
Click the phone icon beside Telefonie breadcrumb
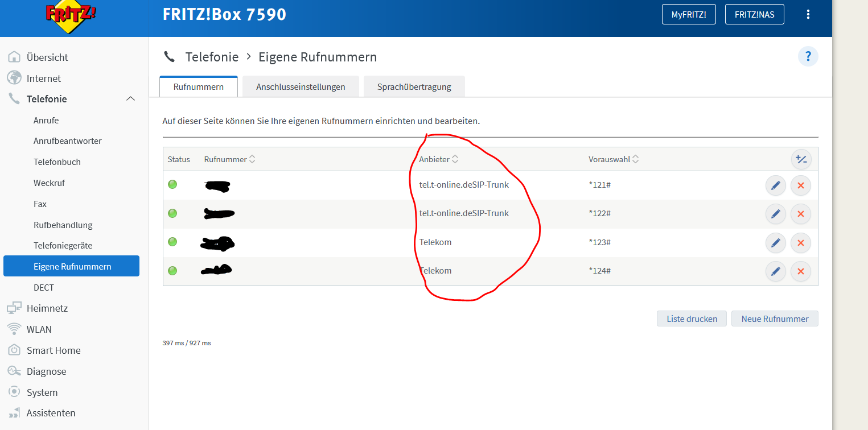click(x=169, y=56)
